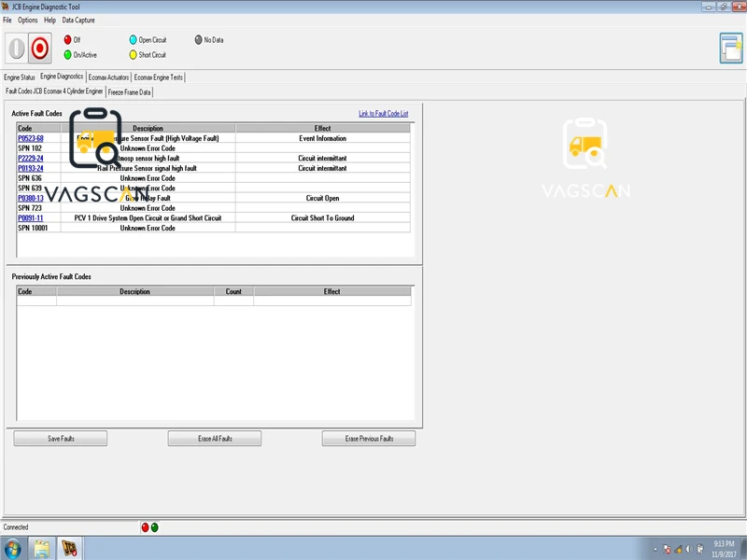Image resolution: width=747 pixels, height=560 pixels.
Task: Click Active Fault Codes 'Code' column header
Action: click(39, 128)
